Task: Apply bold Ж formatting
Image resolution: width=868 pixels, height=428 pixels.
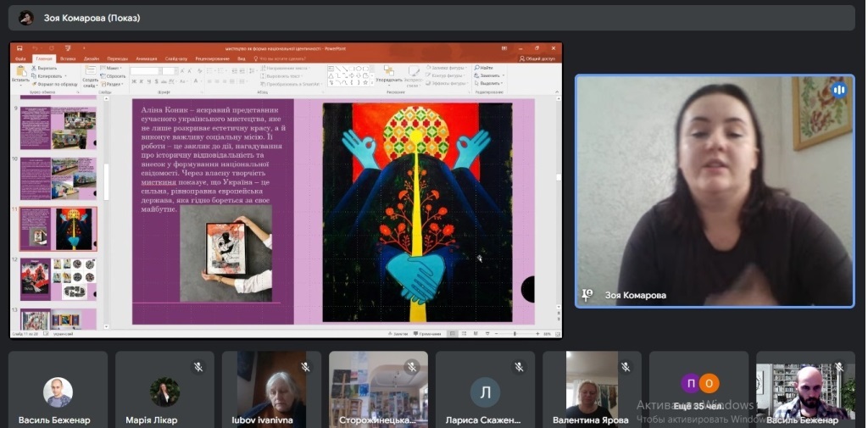Action: [134, 81]
